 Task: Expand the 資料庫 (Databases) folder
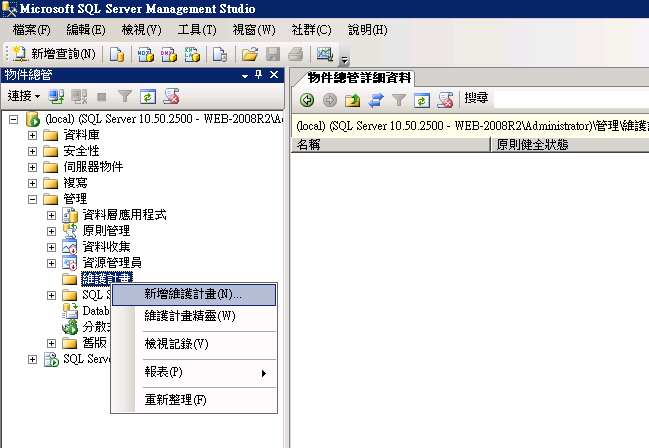point(32,135)
